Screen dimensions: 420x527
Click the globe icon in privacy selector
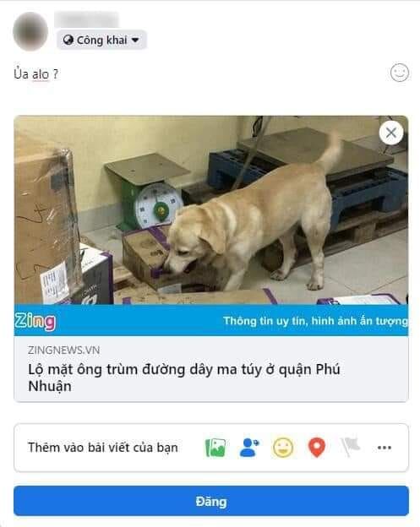point(68,40)
